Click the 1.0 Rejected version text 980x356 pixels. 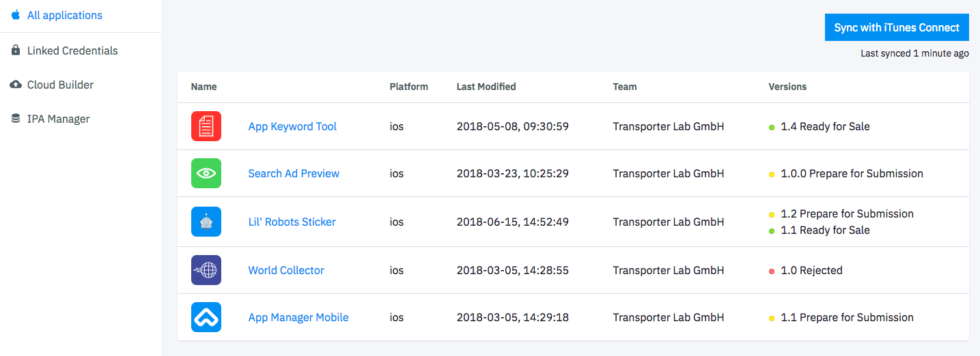(811, 270)
